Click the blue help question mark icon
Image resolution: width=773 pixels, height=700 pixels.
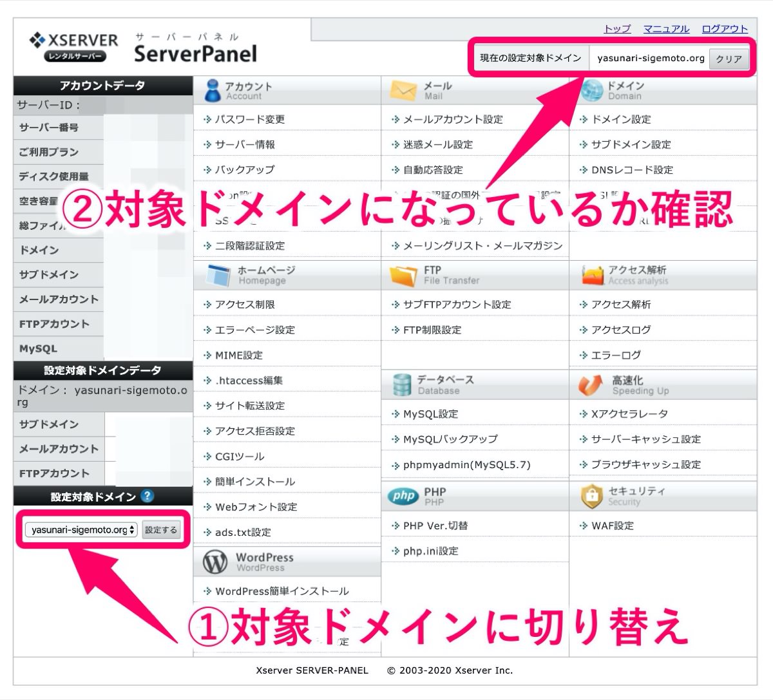148,496
